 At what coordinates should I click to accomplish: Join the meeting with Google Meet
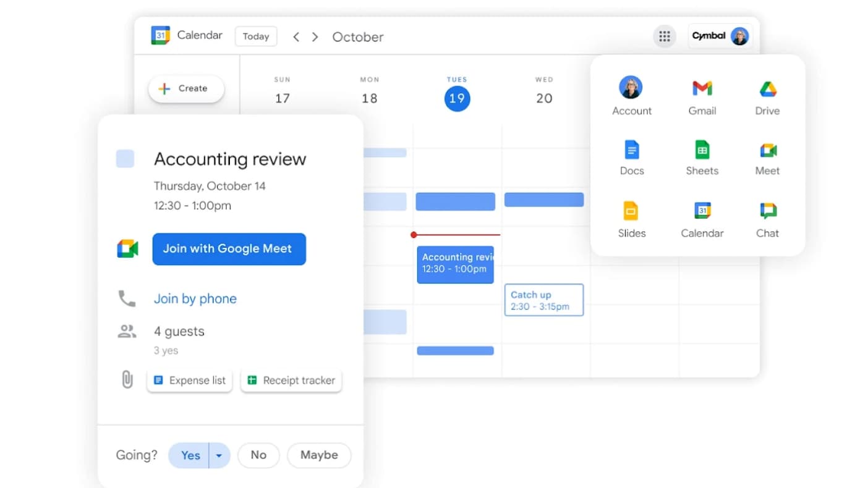point(229,249)
